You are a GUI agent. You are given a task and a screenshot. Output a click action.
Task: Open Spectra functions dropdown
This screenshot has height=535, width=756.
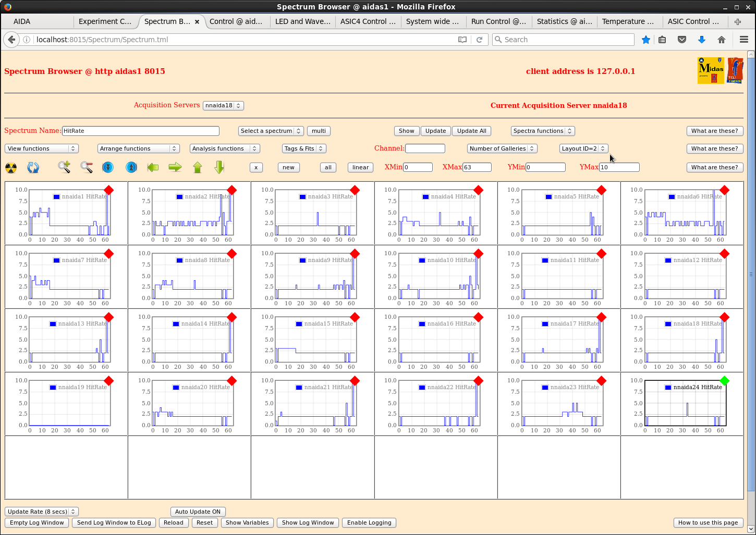(543, 131)
